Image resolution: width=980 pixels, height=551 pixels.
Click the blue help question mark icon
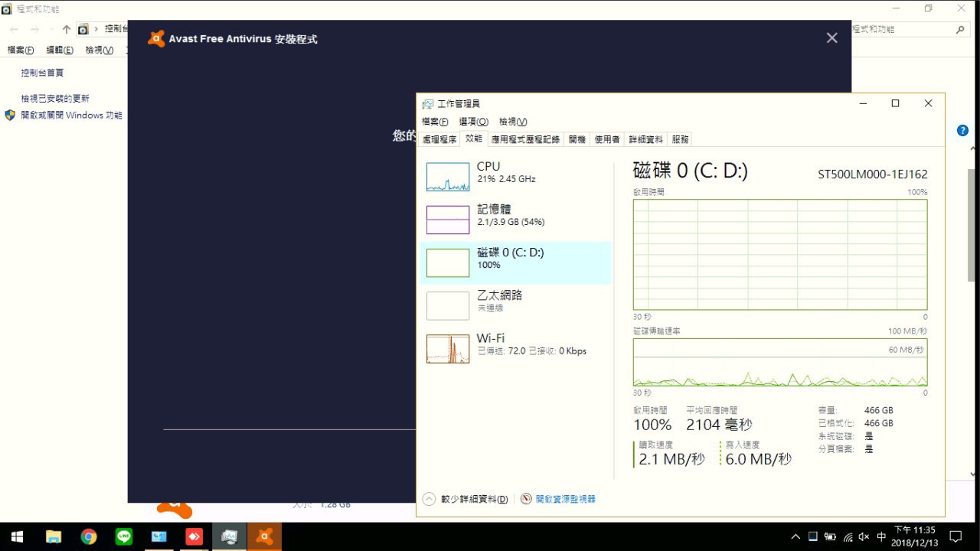tap(962, 131)
